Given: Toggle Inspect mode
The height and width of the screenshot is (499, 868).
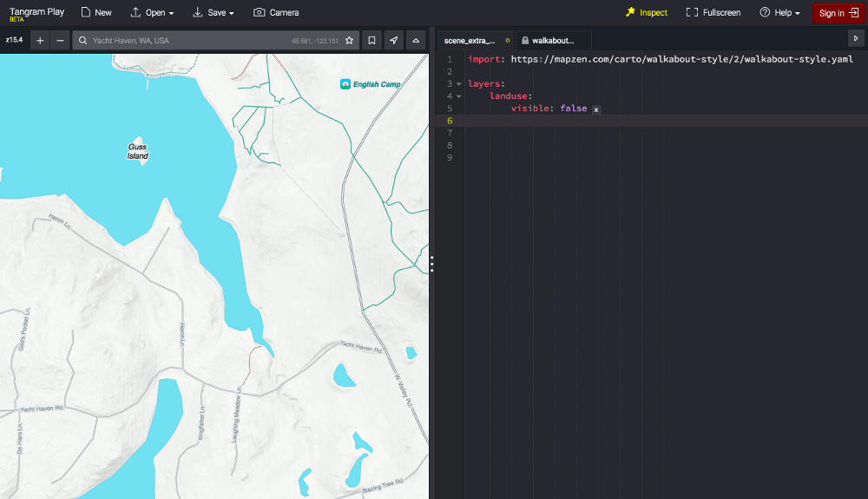Looking at the screenshot, I should [x=647, y=12].
